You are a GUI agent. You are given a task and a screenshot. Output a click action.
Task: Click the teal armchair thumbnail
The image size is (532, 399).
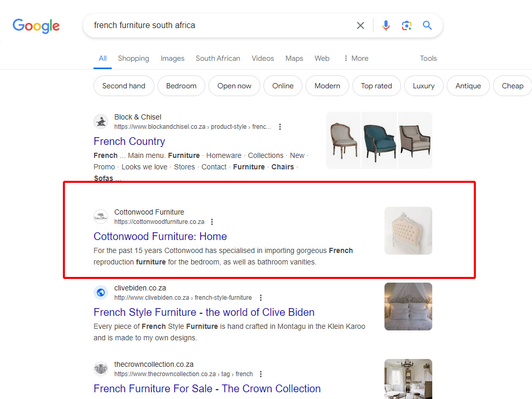(x=379, y=140)
